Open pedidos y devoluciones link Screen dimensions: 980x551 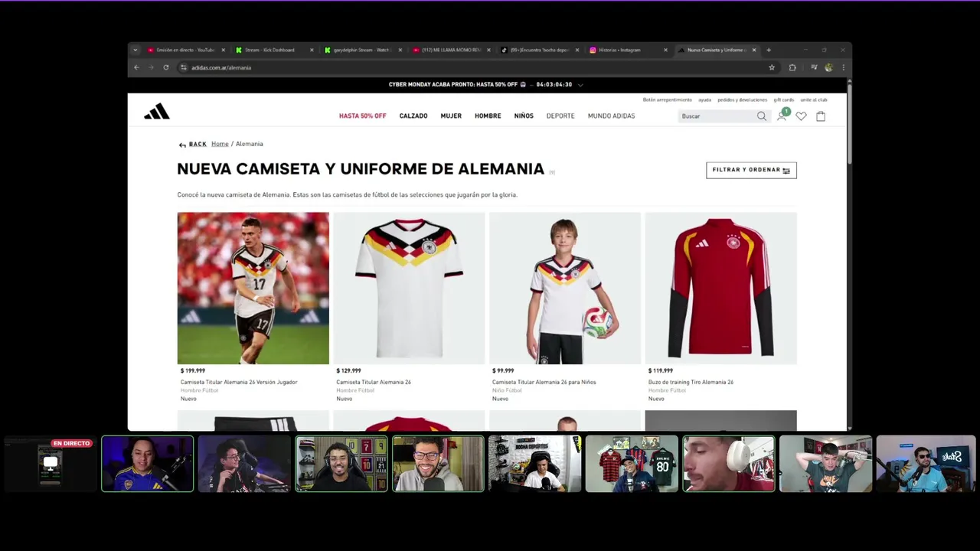click(742, 99)
